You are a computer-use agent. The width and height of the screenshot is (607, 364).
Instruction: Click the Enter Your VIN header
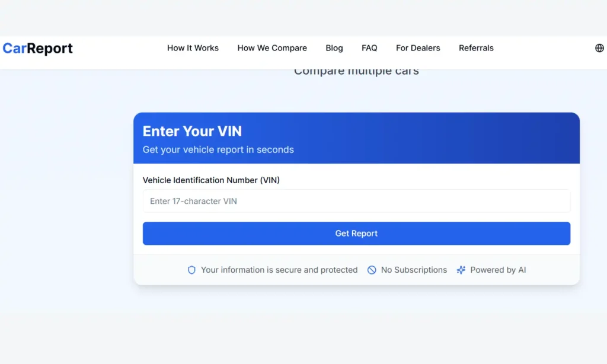[192, 131]
